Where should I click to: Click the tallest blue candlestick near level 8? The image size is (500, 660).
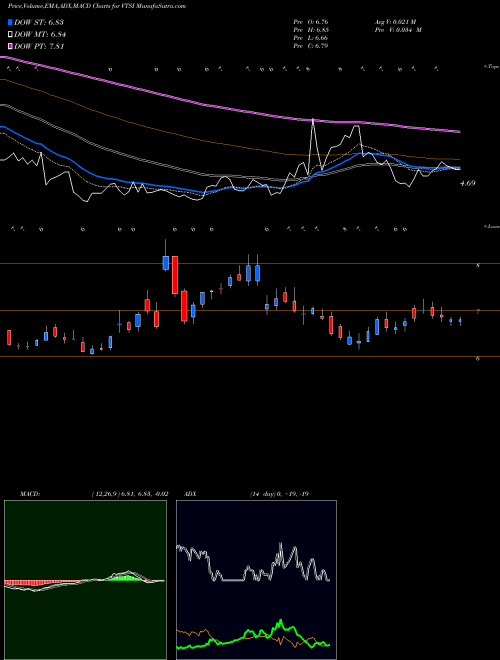click(x=166, y=262)
